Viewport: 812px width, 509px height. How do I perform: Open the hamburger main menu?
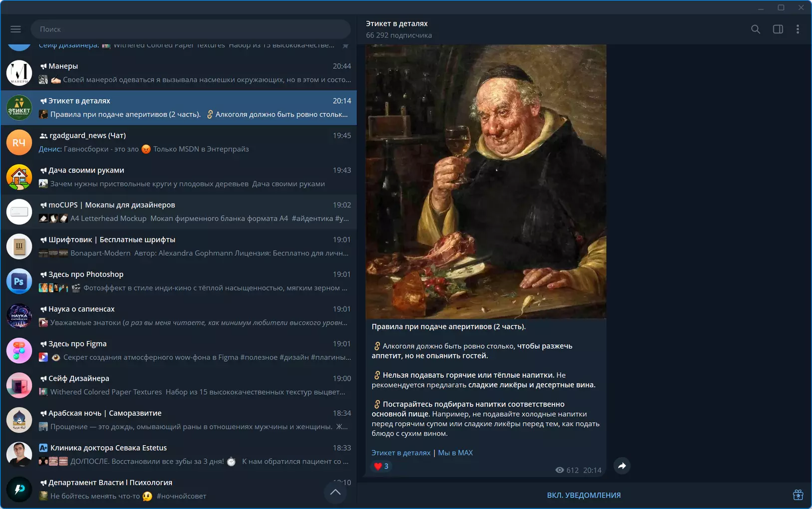coord(15,29)
